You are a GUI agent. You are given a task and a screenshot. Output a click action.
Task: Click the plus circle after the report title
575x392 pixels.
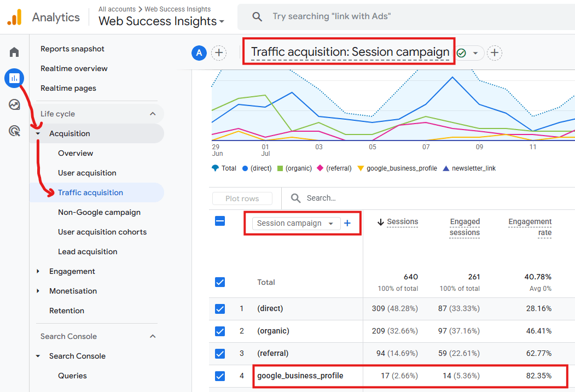click(x=495, y=53)
